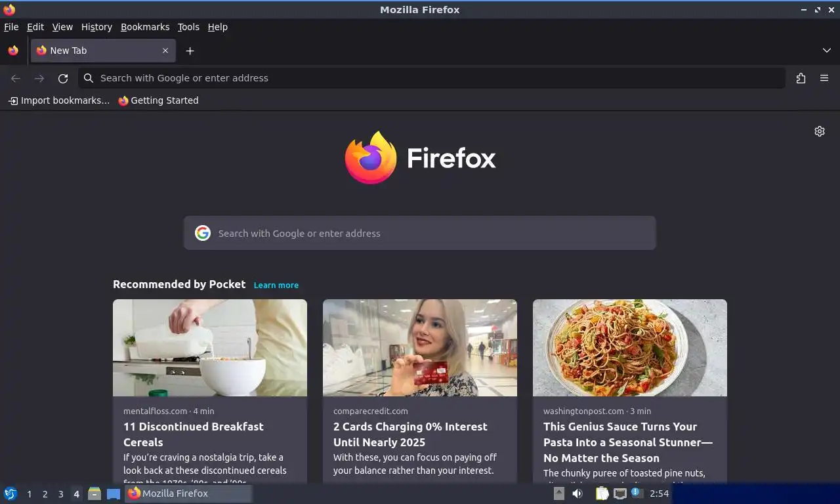This screenshot has width=840, height=504.
Task: Open This Genius Sauce pasta headline
Action: pyautogui.click(x=628, y=442)
